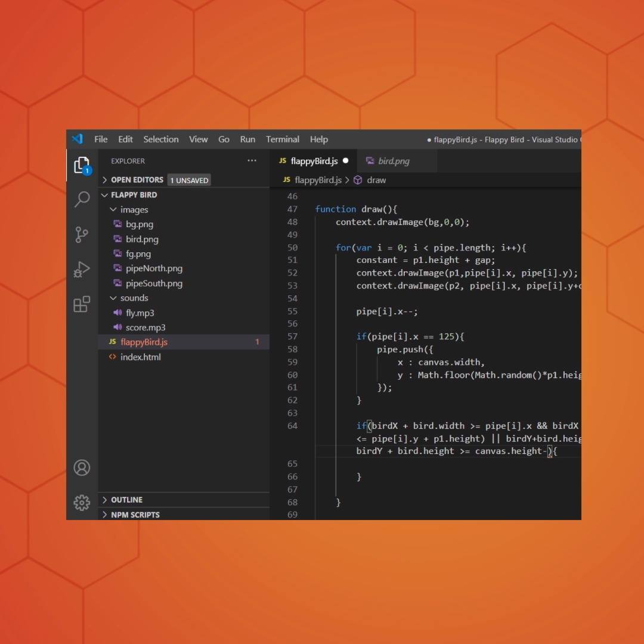Switch to the flappyBird.js editor tab

coord(314,160)
